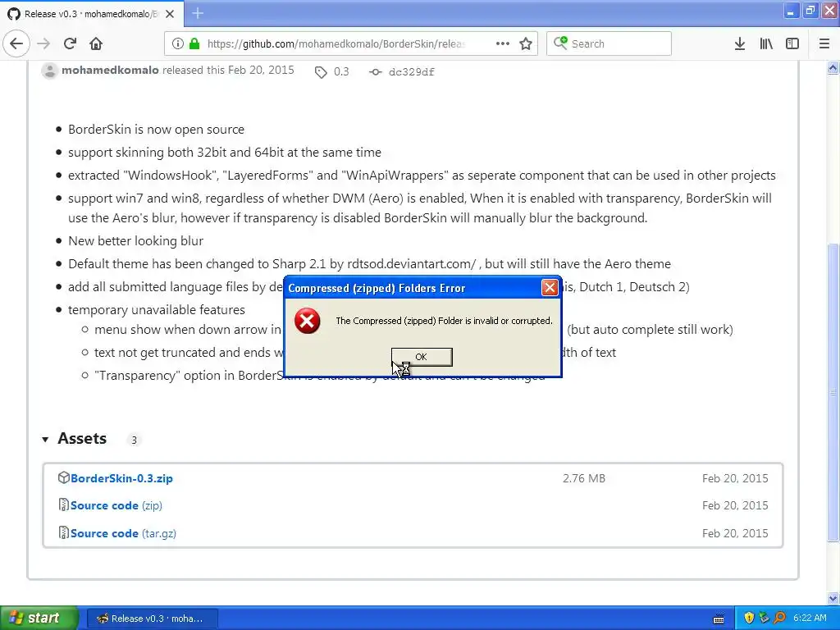Collapse the Assets section triangle
The height and width of the screenshot is (630, 840).
tap(46, 440)
